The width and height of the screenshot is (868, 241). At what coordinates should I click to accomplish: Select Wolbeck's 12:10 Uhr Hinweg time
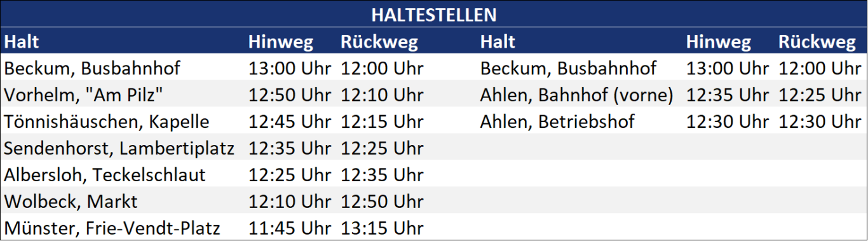pyautogui.click(x=289, y=202)
